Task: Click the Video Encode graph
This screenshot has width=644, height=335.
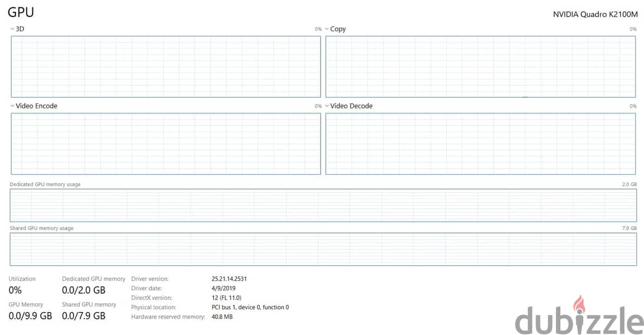Action: click(166, 143)
